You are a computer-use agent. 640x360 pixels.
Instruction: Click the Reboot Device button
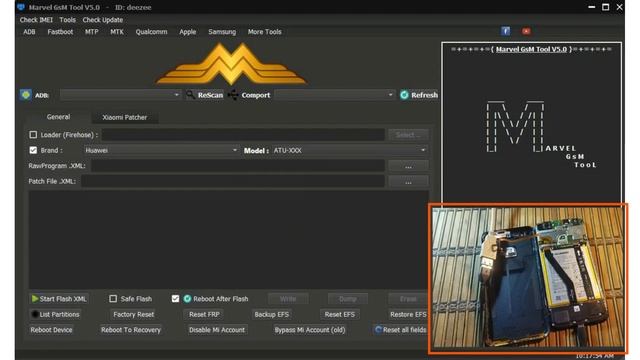pos(51,330)
